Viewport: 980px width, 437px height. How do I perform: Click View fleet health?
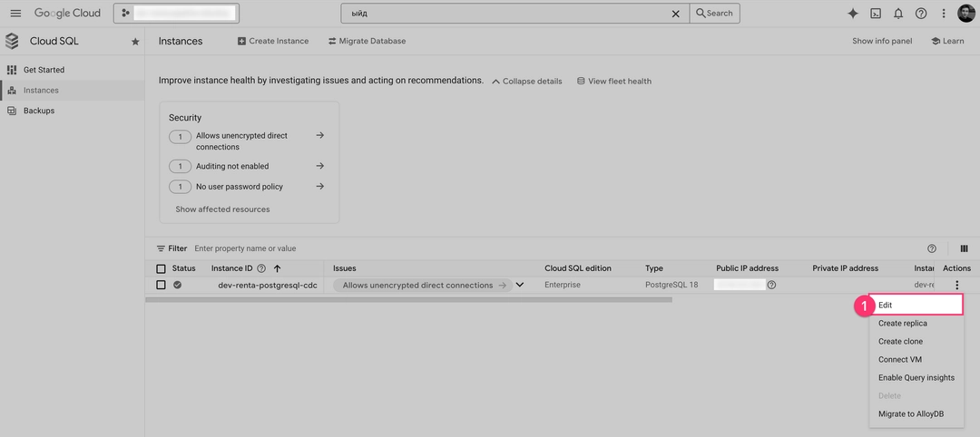pos(613,82)
